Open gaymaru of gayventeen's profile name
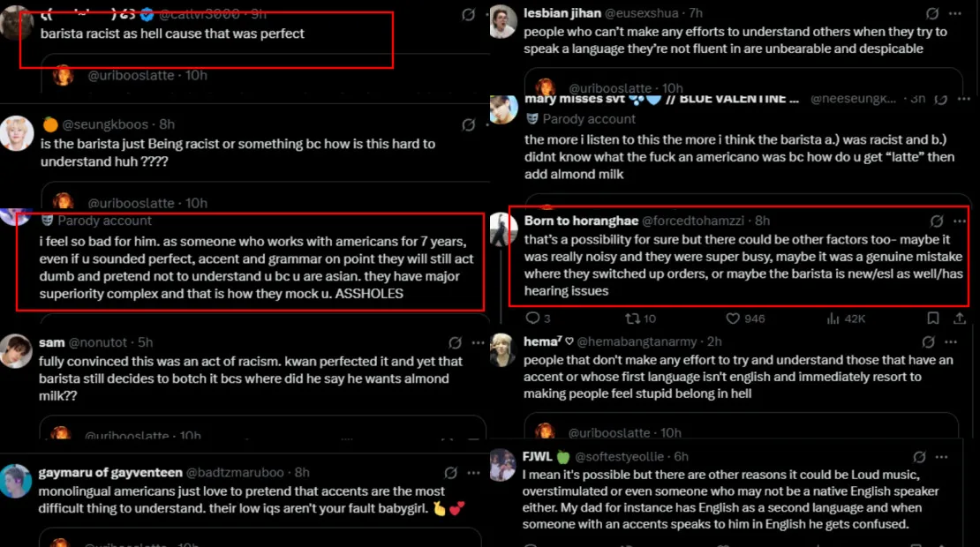980x547 pixels. (110, 473)
